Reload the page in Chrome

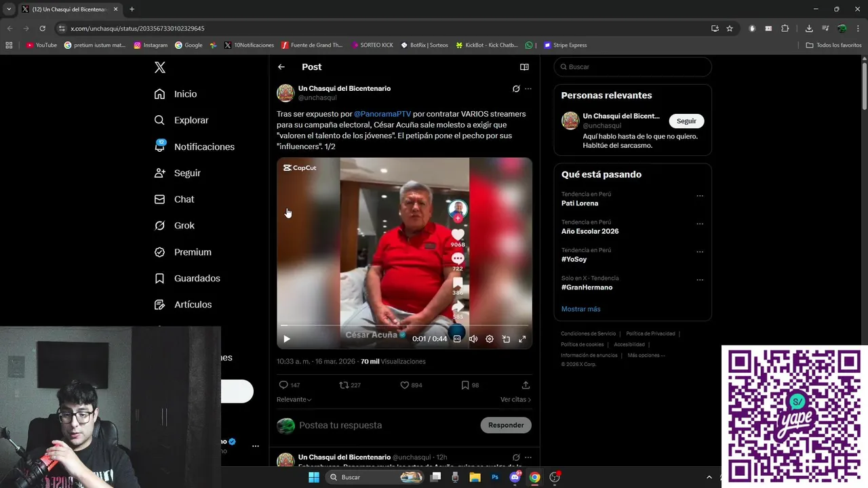tap(42, 28)
